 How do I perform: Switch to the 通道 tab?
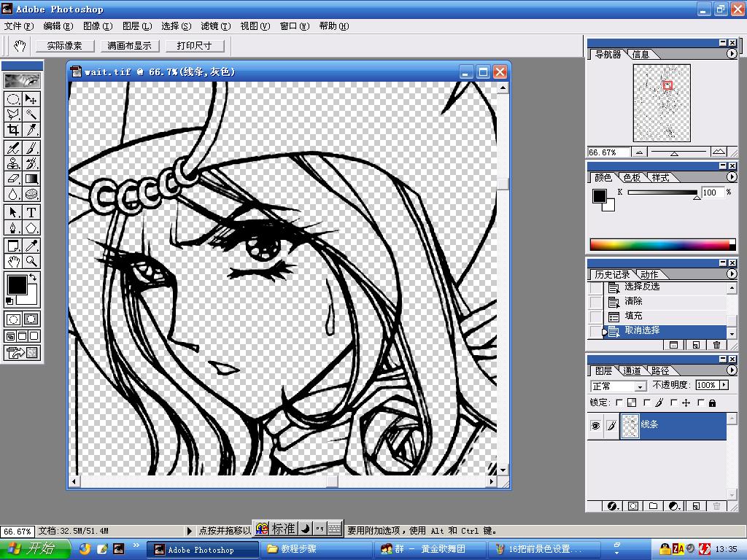pos(632,370)
